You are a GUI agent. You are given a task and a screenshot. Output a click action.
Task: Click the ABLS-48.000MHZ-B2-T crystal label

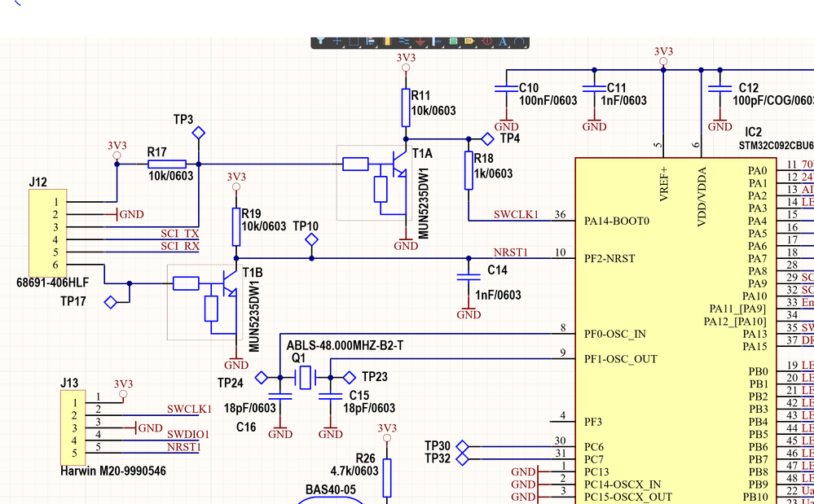coord(345,346)
